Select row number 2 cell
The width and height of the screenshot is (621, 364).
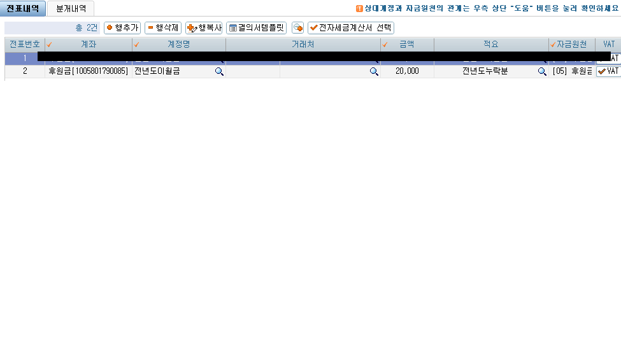coord(25,71)
